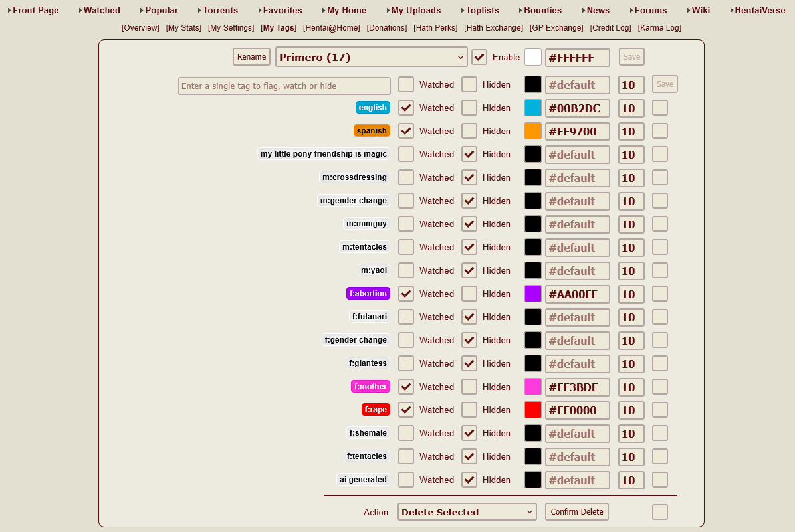
Task: Click the #FFFFFF tagset color field
Action: click(577, 58)
